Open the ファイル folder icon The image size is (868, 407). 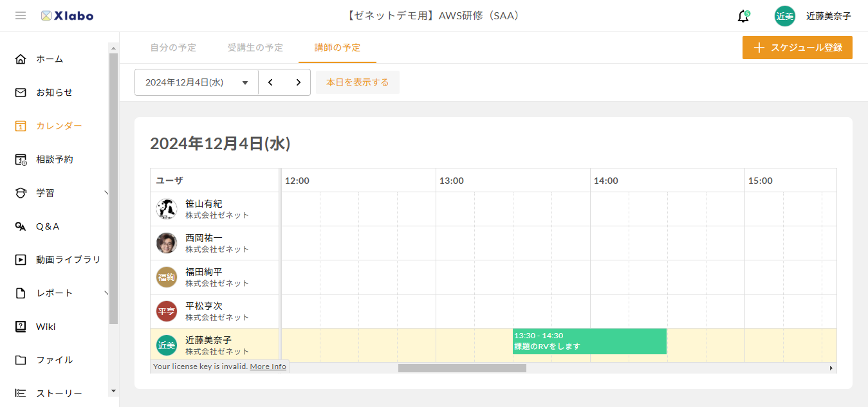21,360
